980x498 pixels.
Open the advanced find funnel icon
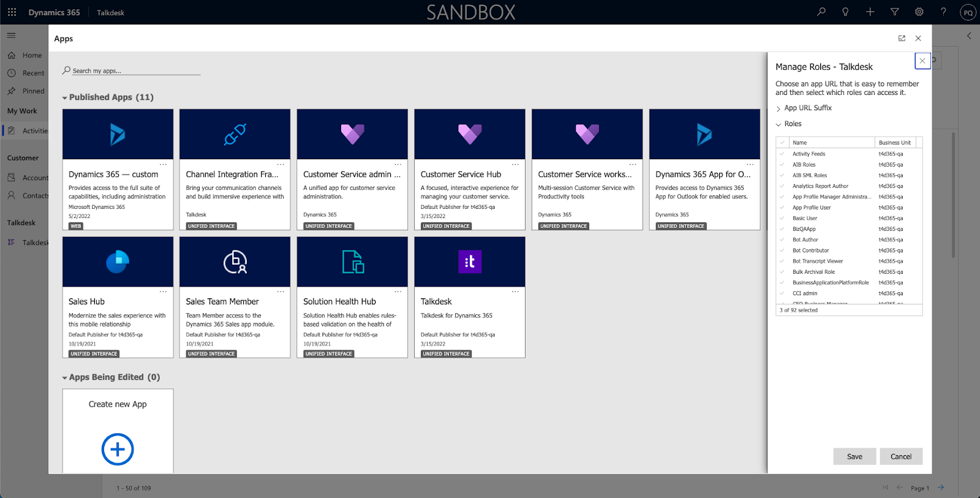tap(894, 12)
